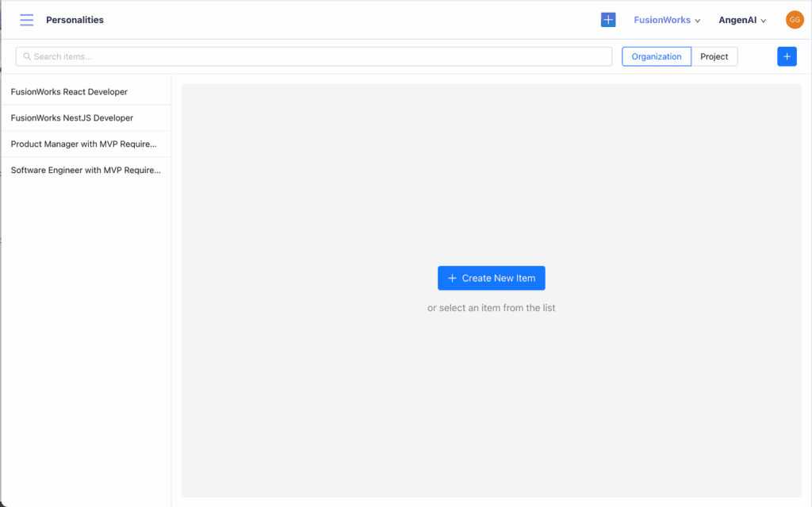Click the magnifier icon in search bar
The width and height of the screenshot is (812, 507).
27,57
